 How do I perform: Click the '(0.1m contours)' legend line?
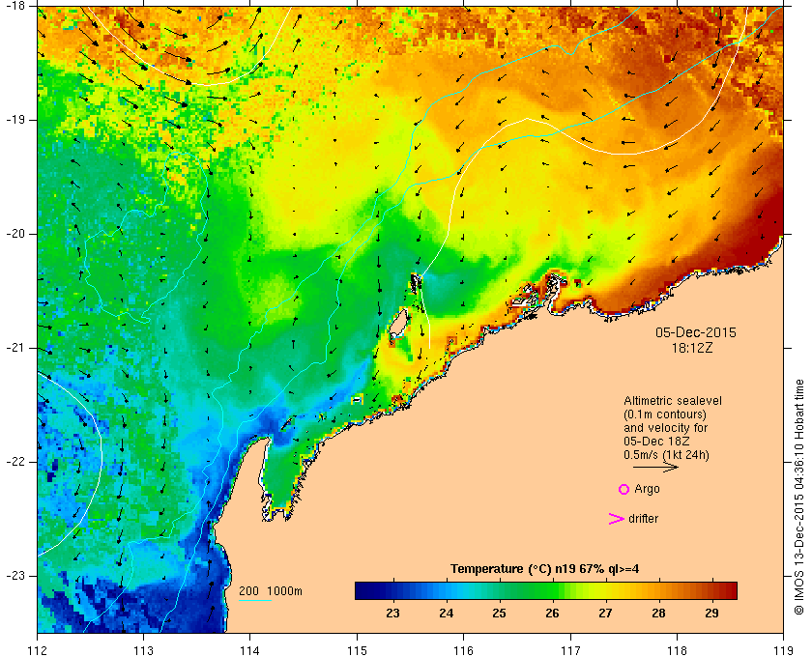664,414
